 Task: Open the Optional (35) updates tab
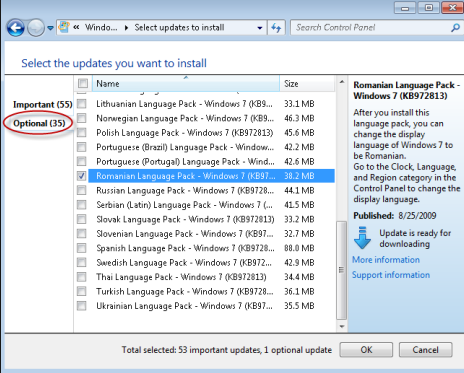(39, 124)
